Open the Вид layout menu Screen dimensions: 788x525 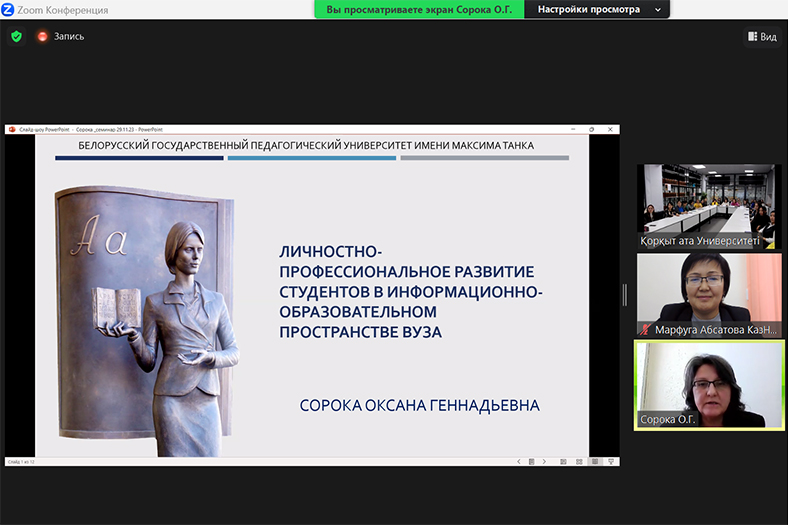click(x=761, y=36)
